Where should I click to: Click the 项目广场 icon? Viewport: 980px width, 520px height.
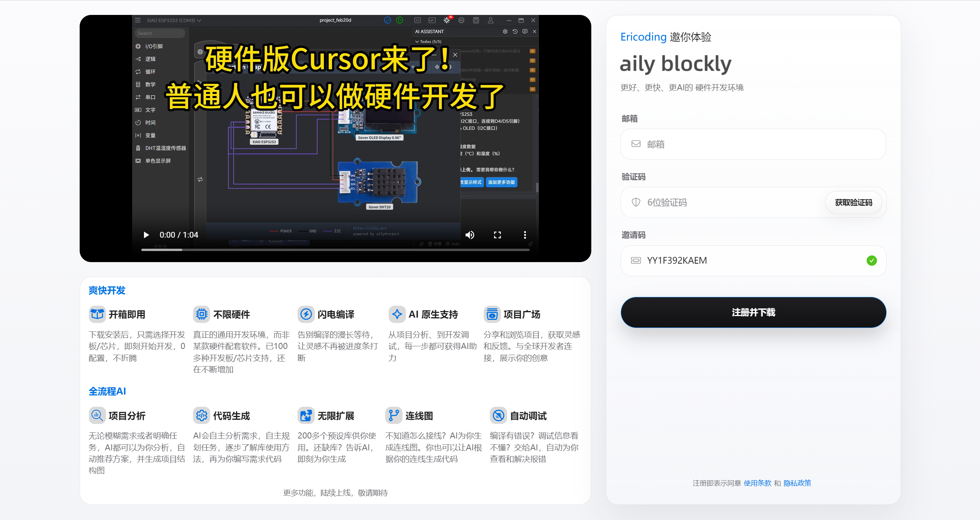tap(492, 314)
